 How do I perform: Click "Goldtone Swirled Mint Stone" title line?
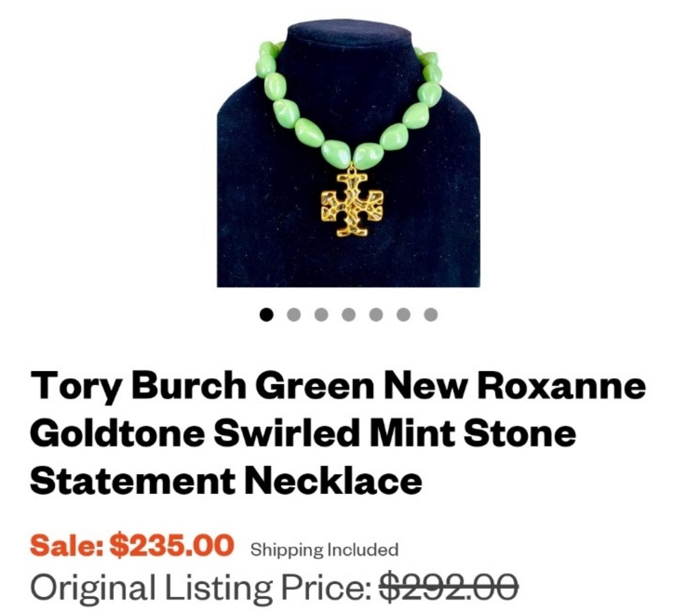pos(303,433)
